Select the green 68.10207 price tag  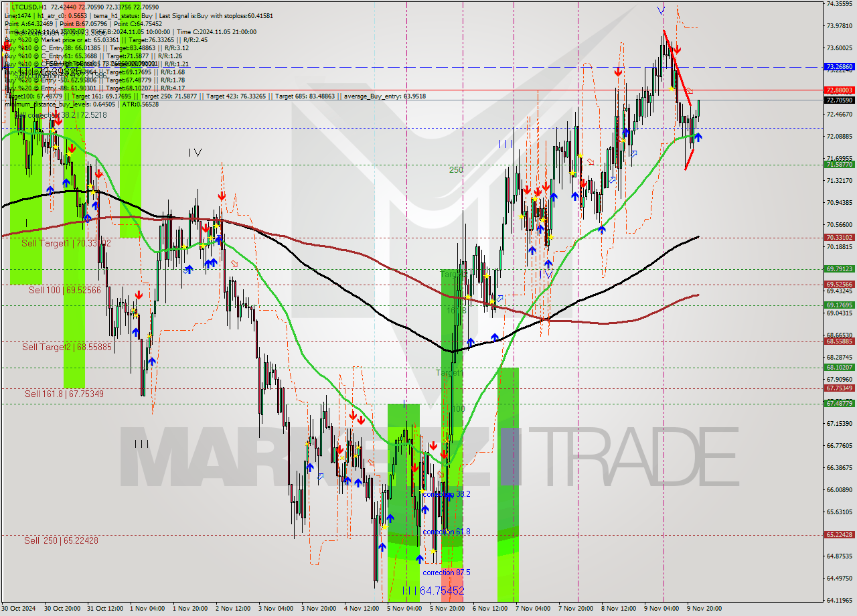pyautogui.click(x=839, y=367)
